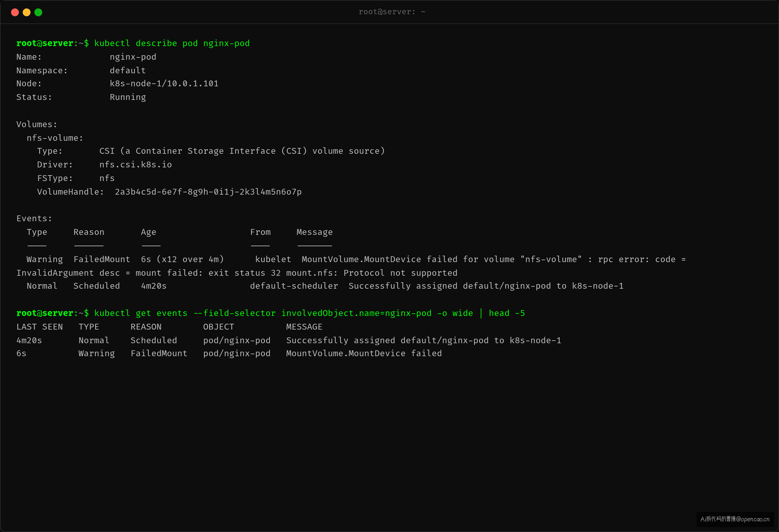This screenshot has width=779, height=532.
Task: Click the 'OBJECT' column header
Action: tap(218, 327)
